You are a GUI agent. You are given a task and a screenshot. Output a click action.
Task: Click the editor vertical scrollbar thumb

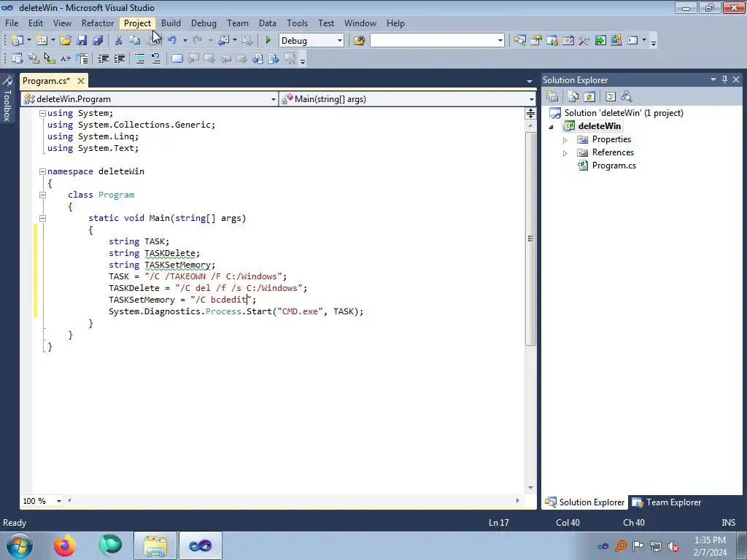tap(530, 238)
